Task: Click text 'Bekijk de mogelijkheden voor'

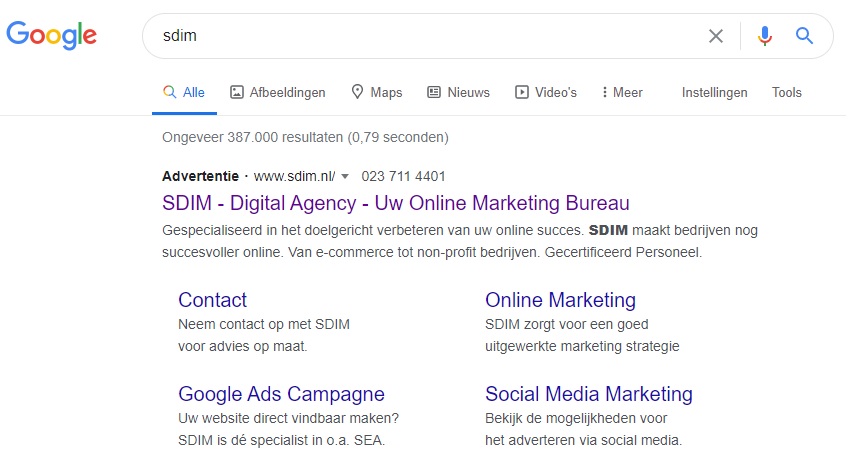Action: coord(576,419)
